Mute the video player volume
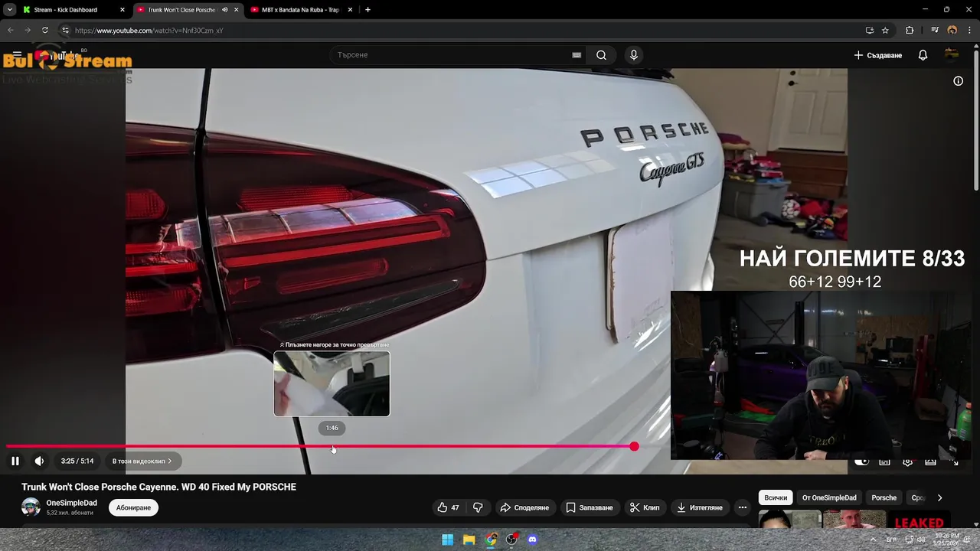 (39, 461)
